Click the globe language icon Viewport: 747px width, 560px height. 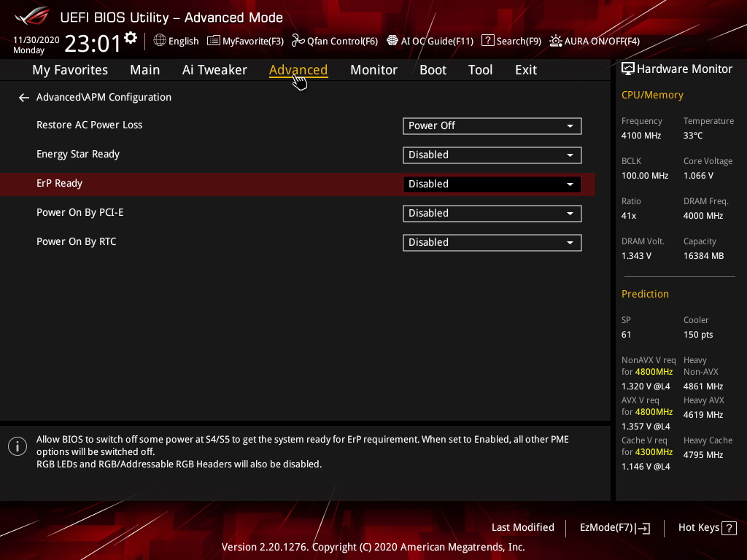(160, 41)
